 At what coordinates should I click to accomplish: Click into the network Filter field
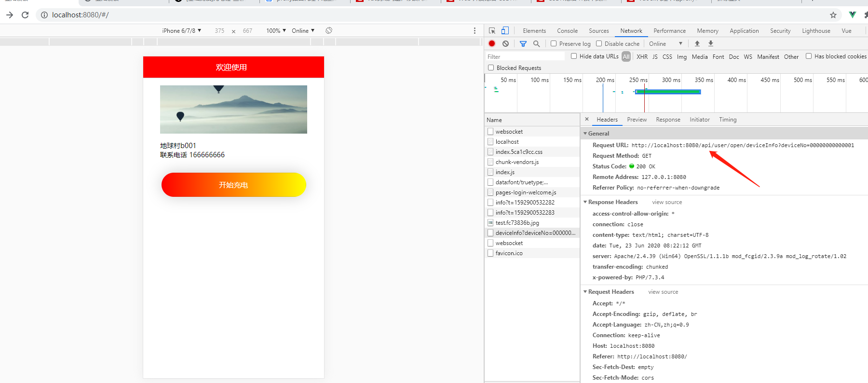coord(526,56)
